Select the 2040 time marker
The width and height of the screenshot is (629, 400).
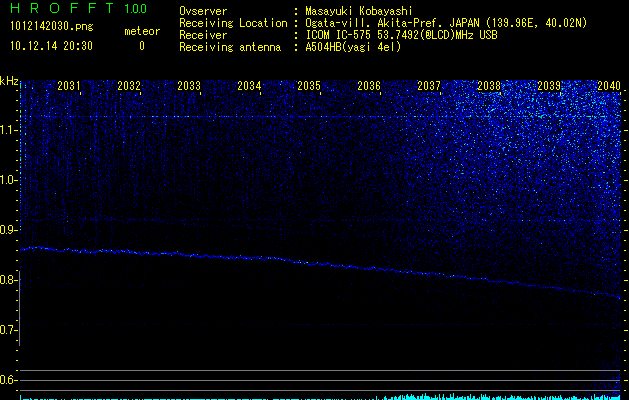[x=608, y=86]
